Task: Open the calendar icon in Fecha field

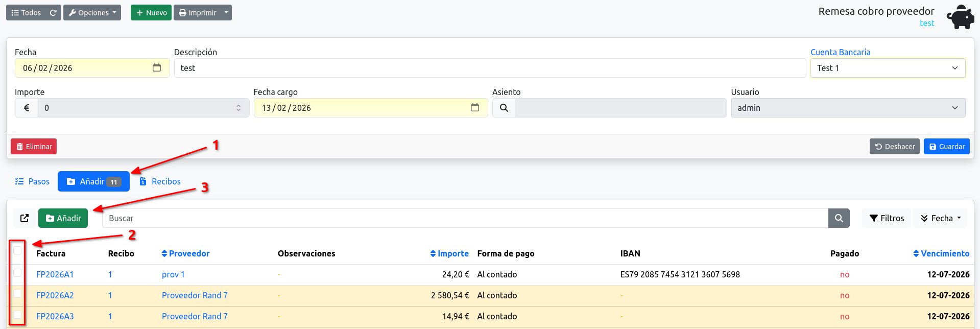Action: [x=157, y=68]
